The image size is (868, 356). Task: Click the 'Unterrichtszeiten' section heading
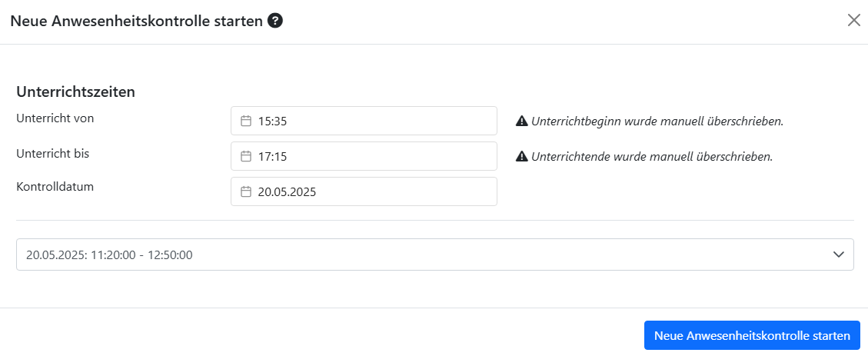pos(75,91)
